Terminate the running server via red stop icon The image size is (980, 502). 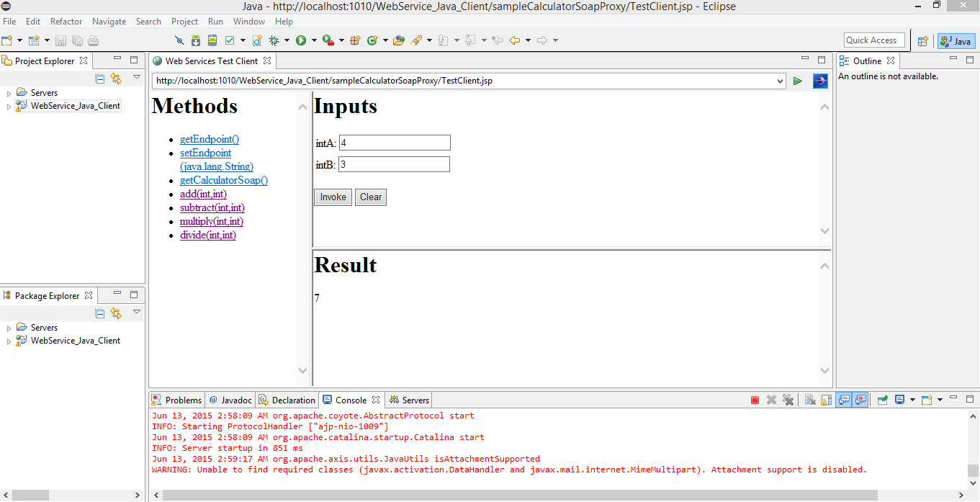coord(755,400)
